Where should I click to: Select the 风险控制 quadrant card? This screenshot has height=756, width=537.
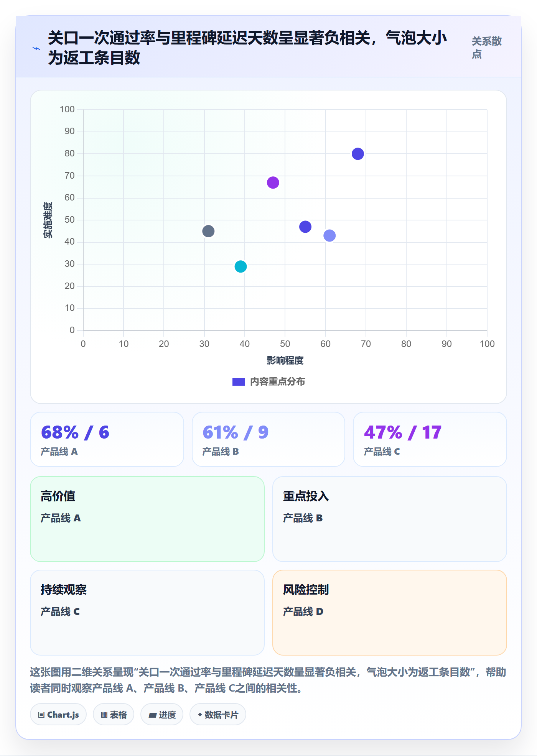pos(390,613)
